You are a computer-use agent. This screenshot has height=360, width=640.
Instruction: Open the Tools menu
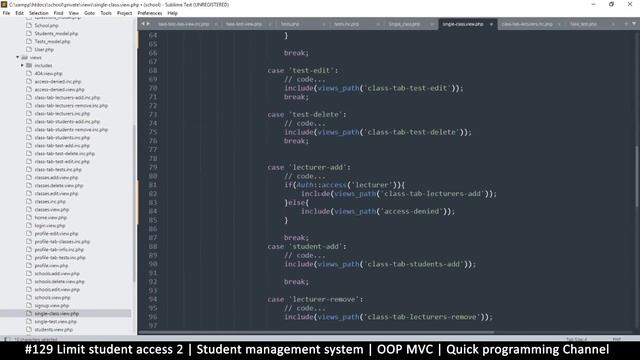click(106, 13)
